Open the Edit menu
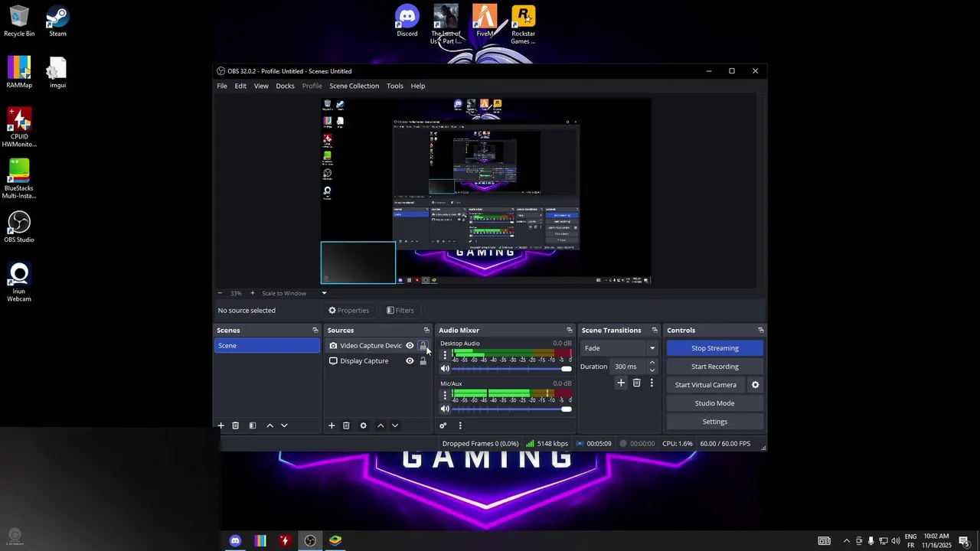 click(240, 86)
